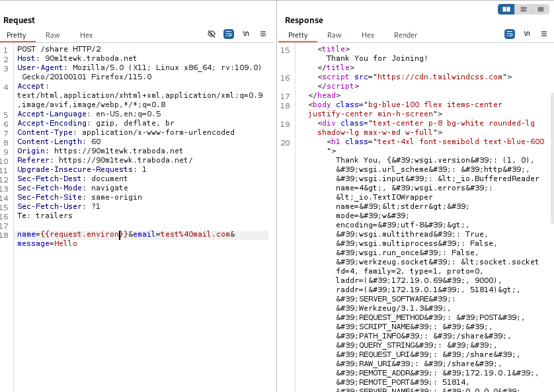The image size is (554, 392).
Task: Switch Request view to the Hex tab
Action: point(86,35)
